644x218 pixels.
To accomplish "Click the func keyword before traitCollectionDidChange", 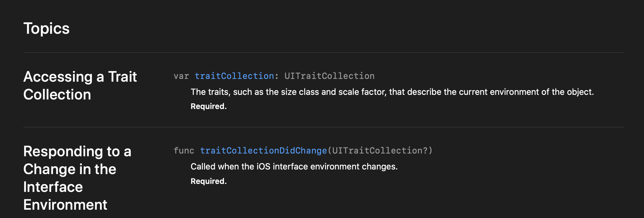I will (x=184, y=150).
